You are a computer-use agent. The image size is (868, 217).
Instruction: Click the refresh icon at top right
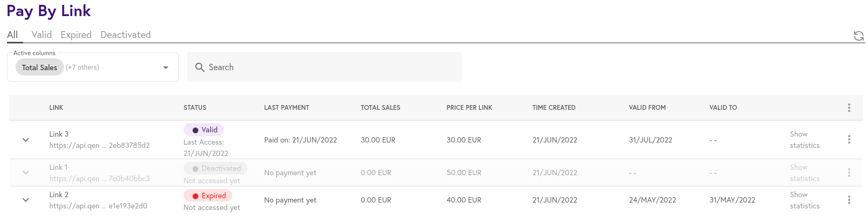pos(859,36)
